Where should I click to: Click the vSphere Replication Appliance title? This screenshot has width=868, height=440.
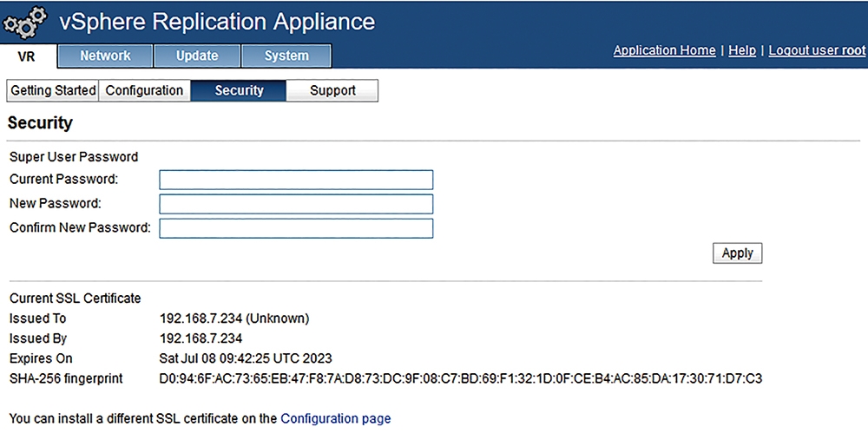(x=217, y=22)
